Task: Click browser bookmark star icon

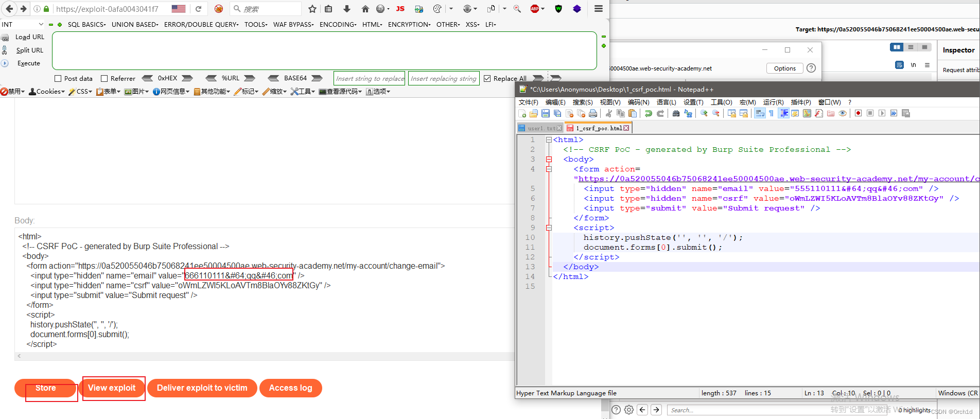Action: click(x=312, y=9)
